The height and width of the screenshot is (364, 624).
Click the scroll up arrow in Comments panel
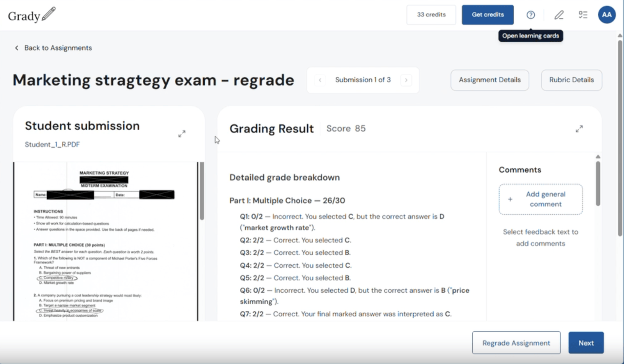(598, 157)
